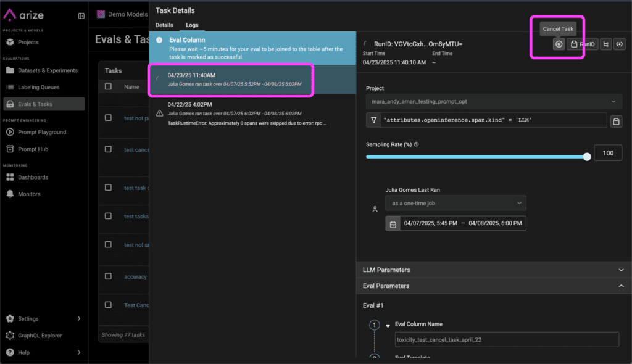632x364 pixels.
Task: Open the Project dropdown
Action: (x=494, y=101)
